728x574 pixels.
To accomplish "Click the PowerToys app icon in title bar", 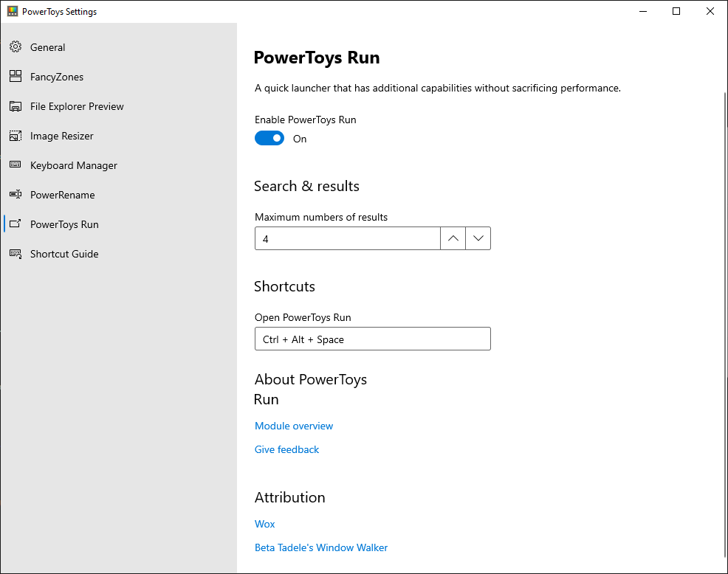I will pyautogui.click(x=12, y=12).
